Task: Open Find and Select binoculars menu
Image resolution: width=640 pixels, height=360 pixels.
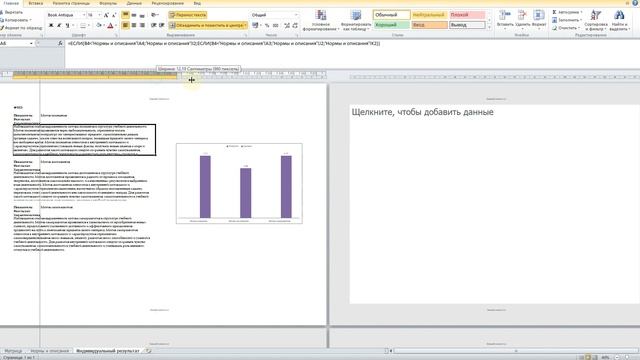Action: (x=619, y=20)
